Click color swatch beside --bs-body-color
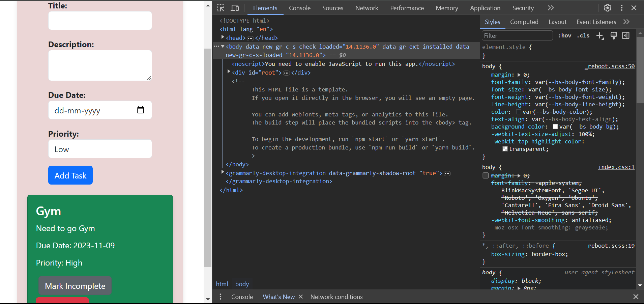644x304 pixels. click(x=518, y=112)
